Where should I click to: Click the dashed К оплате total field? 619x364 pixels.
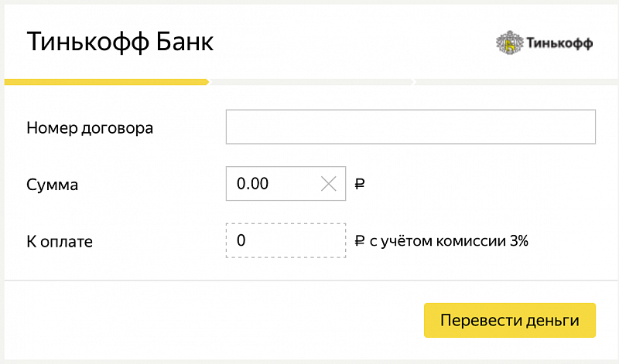(x=286, y=241)
